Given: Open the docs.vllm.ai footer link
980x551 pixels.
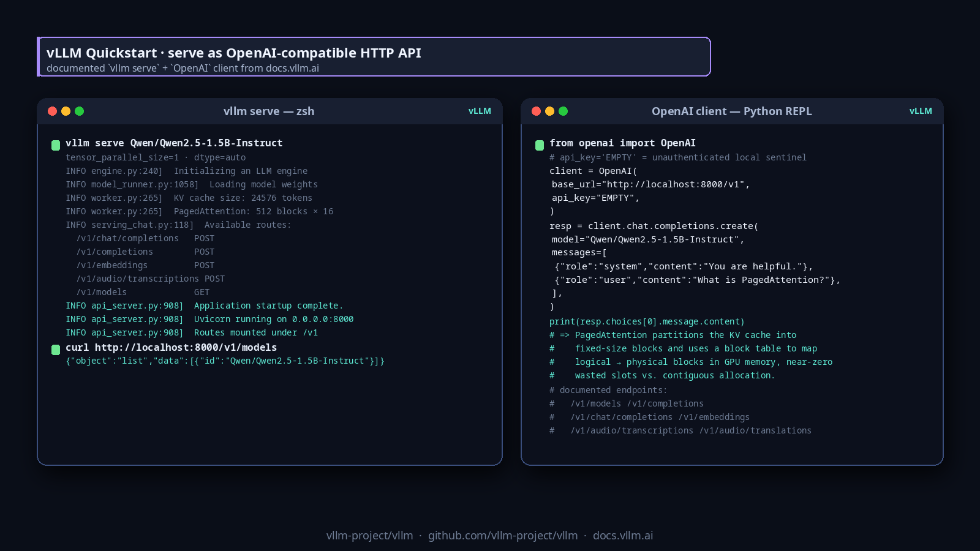Looking at the screenshot, I should coord(623,535).
